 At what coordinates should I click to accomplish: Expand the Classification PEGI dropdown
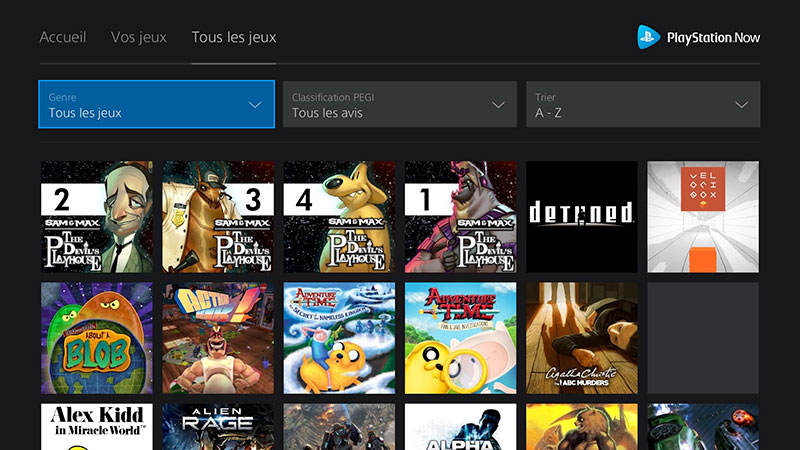point(399,105)
